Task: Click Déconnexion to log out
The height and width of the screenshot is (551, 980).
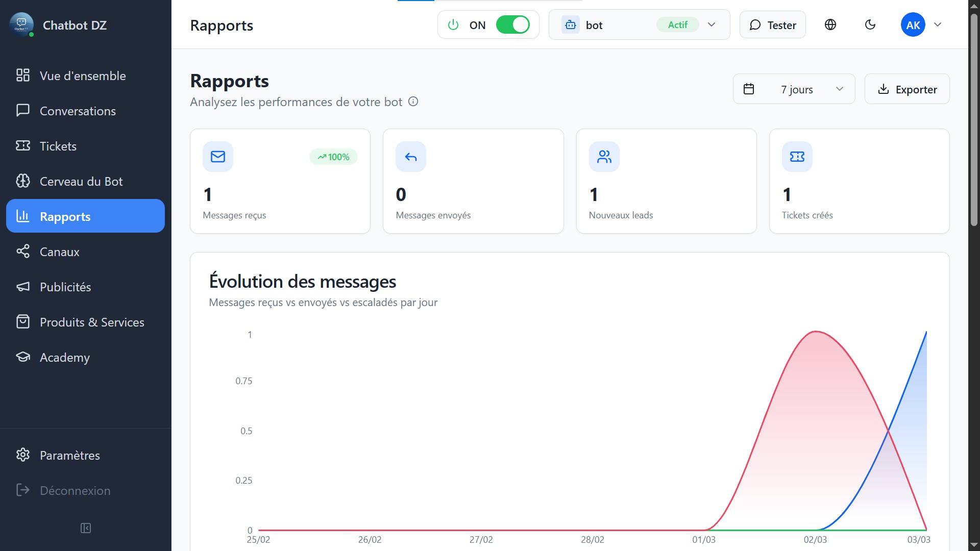Action: click(85, 490)
